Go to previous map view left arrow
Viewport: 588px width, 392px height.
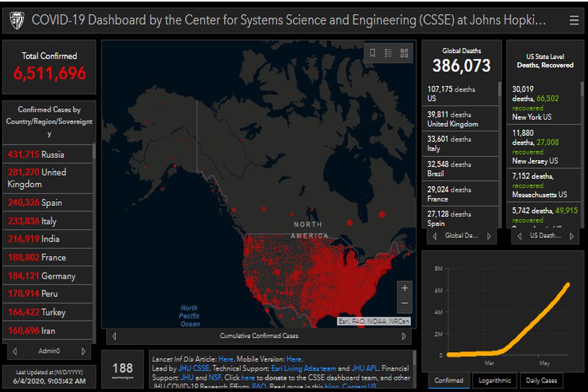(x=114, y=336)
